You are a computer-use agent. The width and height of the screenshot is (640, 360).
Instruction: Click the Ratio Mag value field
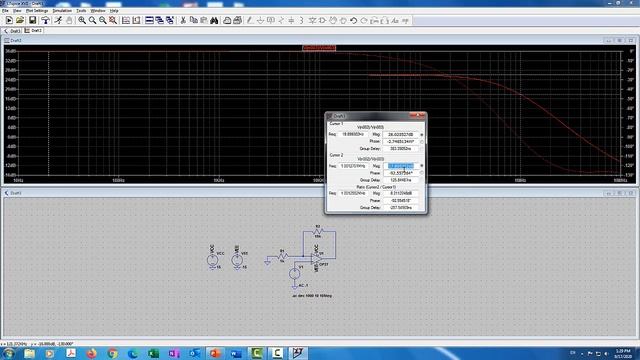(400, 193)
